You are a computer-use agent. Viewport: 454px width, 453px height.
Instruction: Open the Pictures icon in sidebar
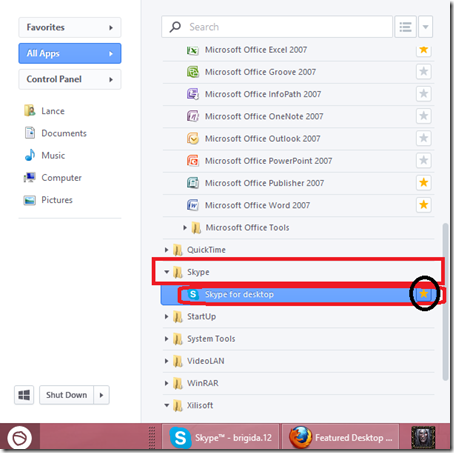[29, 200]
